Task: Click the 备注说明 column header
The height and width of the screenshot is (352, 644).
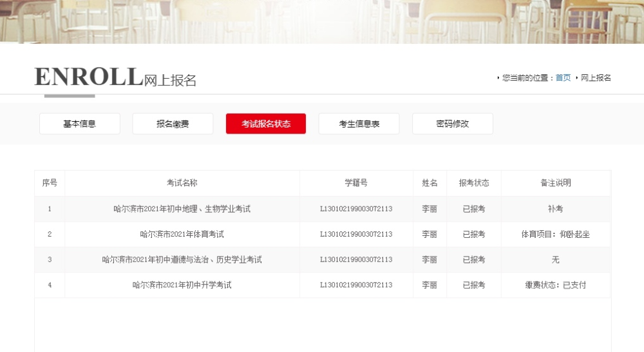Action: point(556,183)
